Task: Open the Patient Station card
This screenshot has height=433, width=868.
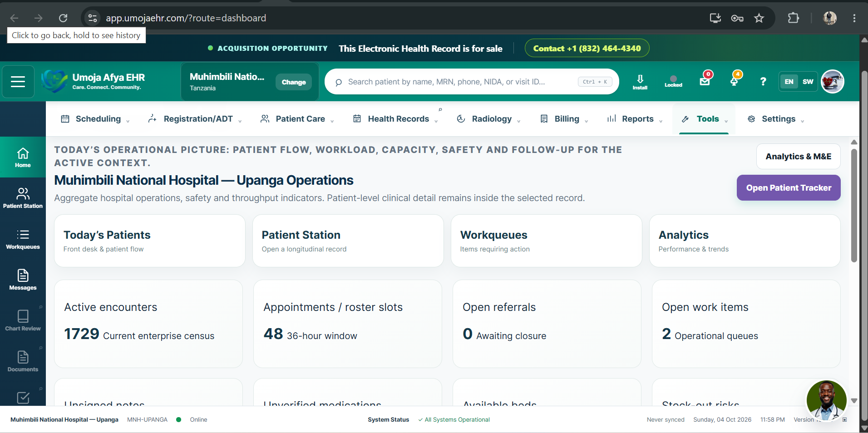Action: (x=348, y=241)
